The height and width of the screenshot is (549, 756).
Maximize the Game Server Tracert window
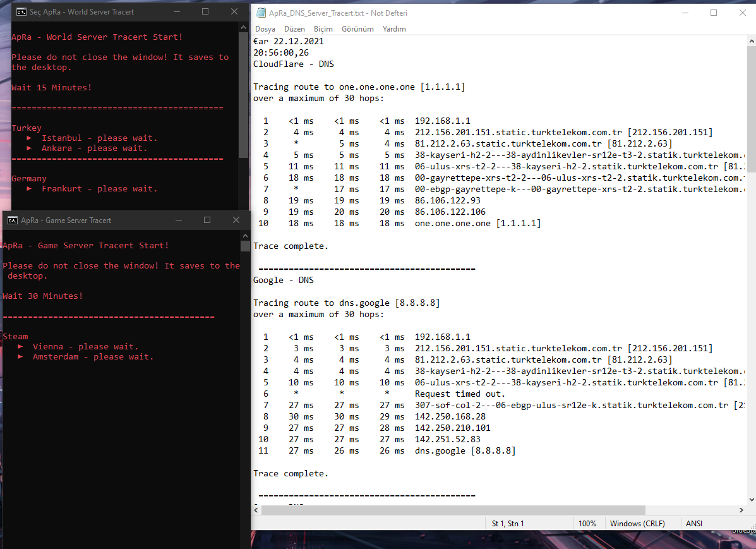[207, 220]
